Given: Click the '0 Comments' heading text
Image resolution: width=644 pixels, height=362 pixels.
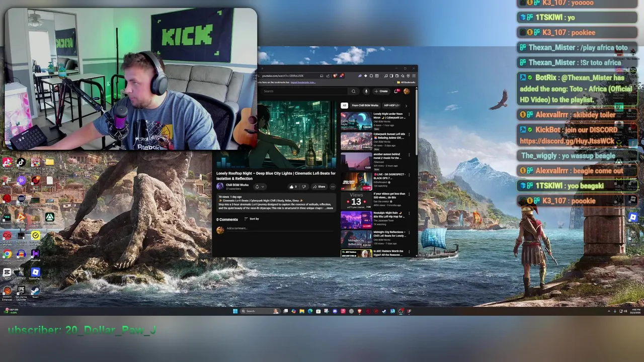Looking at the screenshot, I should (227, 219).
